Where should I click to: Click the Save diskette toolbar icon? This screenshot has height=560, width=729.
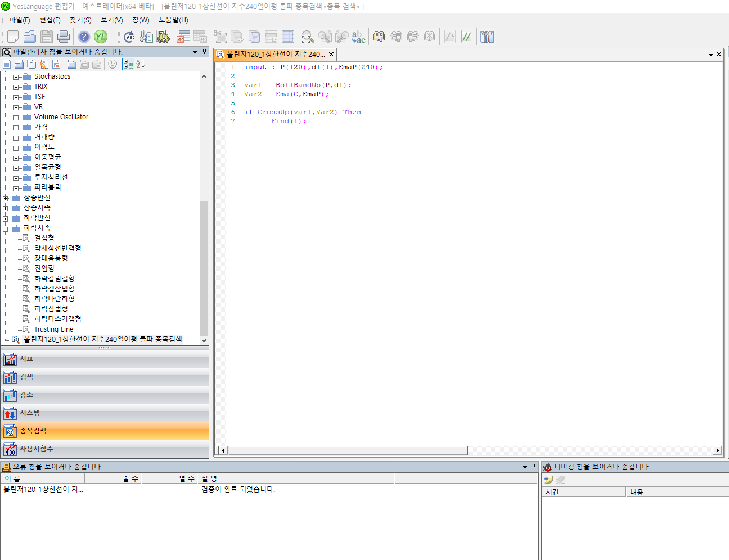point(47,37)
